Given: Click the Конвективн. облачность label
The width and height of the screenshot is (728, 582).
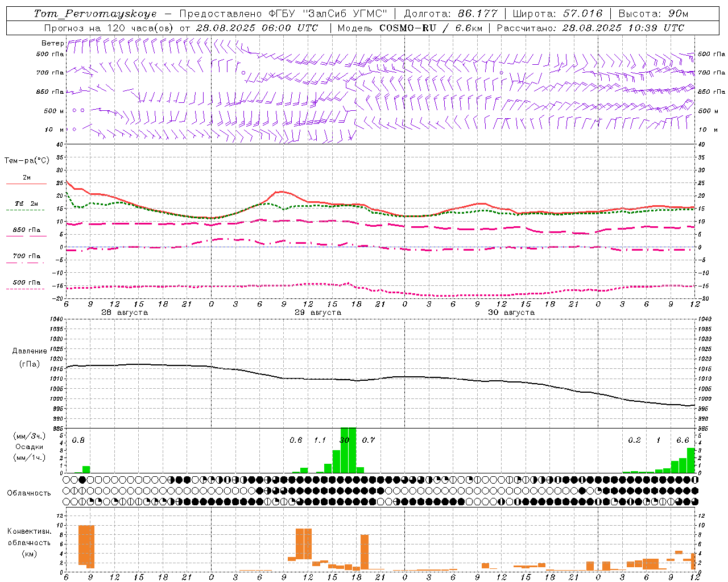Looking at the screenshot, I should 29,537.
